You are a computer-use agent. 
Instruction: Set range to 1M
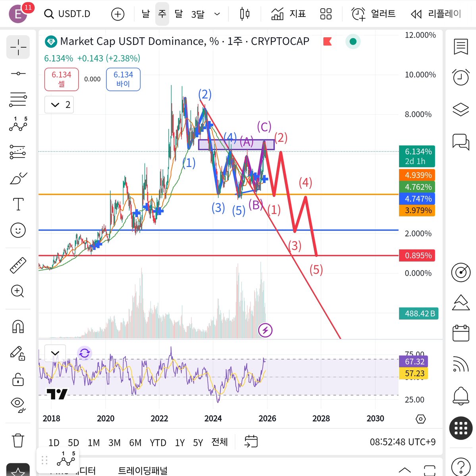pyautogui.click(x=94, y=442)
